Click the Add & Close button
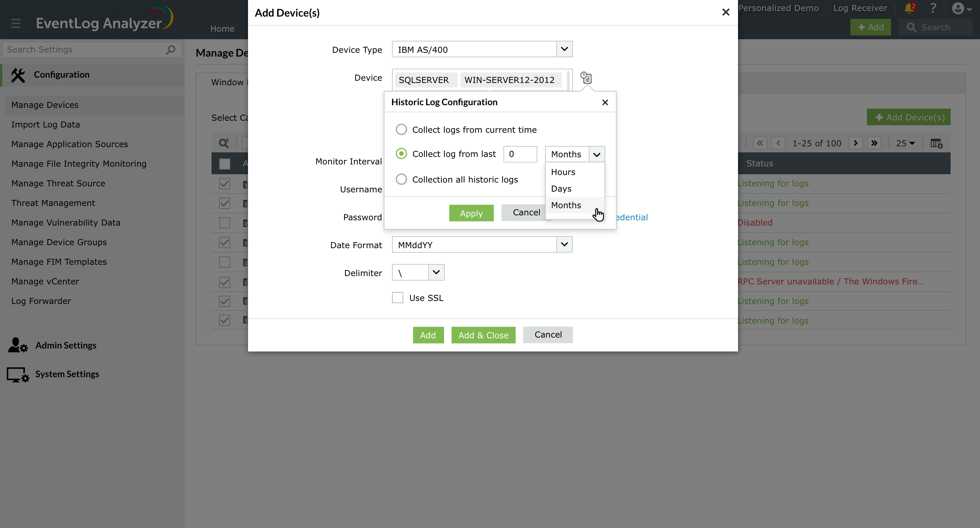This screenshot has width=980, height=528. (483, 335)
